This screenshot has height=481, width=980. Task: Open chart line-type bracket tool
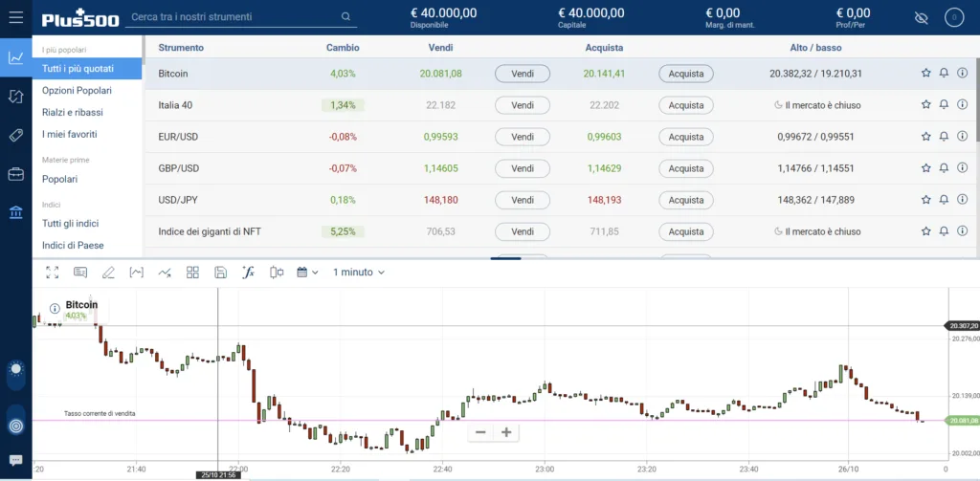pyautogui.click(x=136, y=273)
